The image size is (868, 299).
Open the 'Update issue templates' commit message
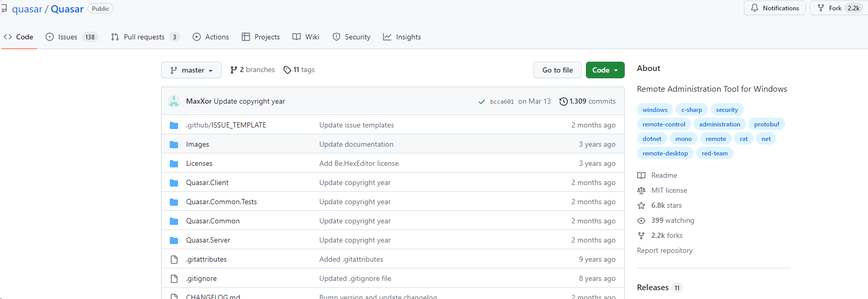(x=357, y=125)
